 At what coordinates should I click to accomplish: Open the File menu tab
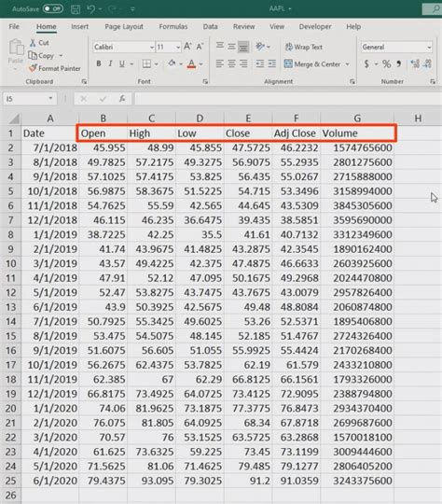(x=14, y=27)
